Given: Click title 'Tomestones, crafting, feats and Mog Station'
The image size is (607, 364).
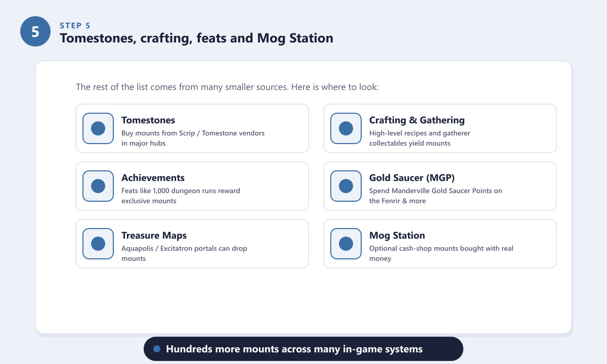Looking at the screenshot, I should (x=196, y=38).
